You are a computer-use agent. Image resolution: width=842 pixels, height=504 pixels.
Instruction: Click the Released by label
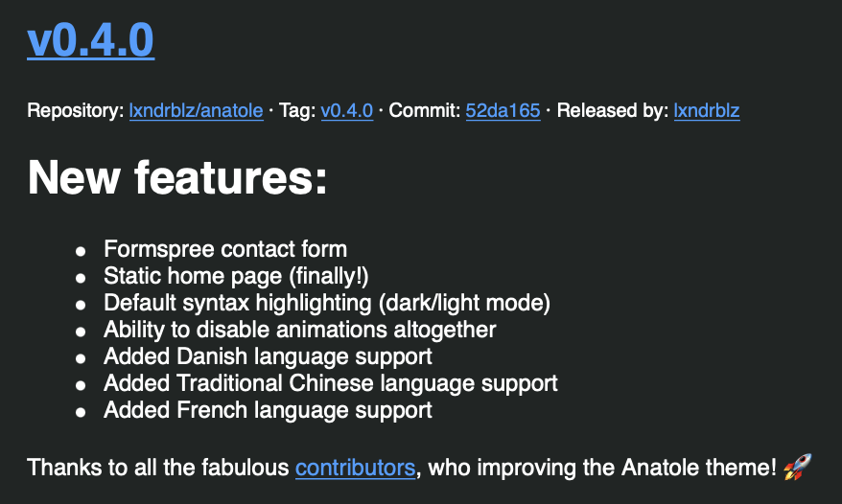[x=613, y=110]
